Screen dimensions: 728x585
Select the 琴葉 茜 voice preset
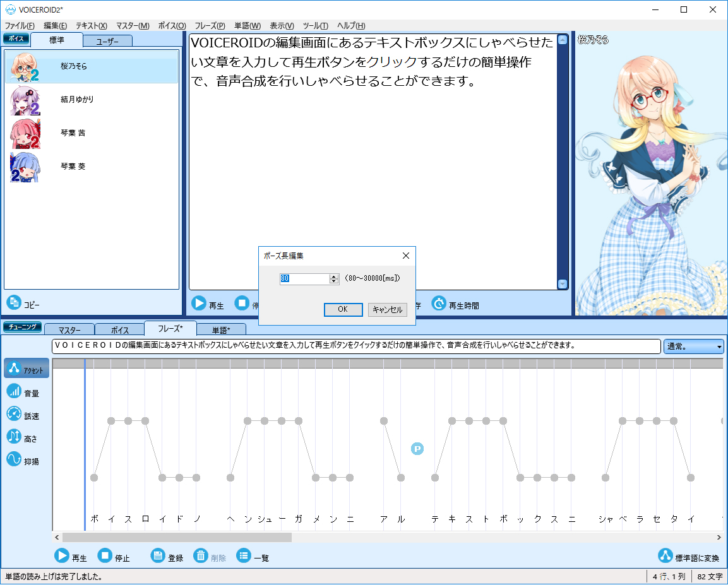(x=92, y=134)
